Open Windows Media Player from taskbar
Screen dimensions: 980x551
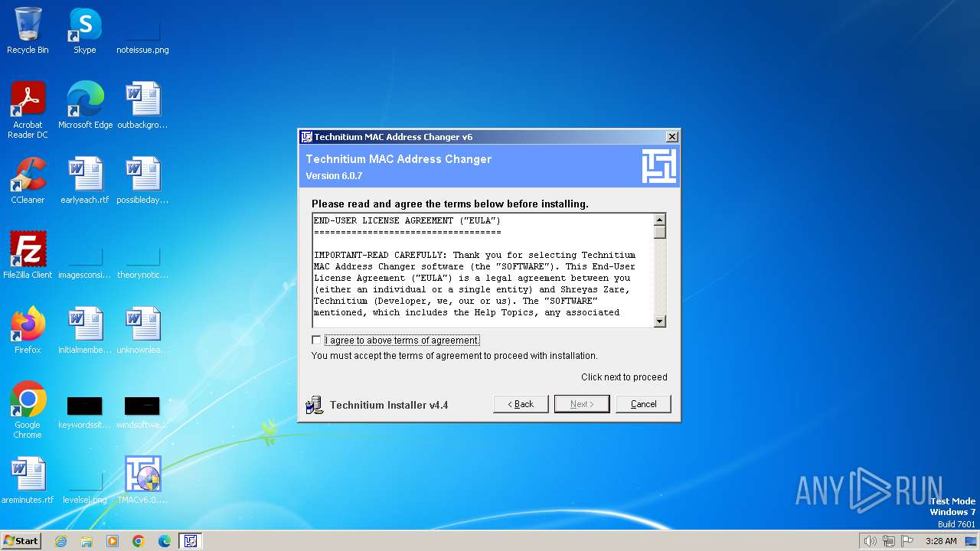[x=113, y=541]
